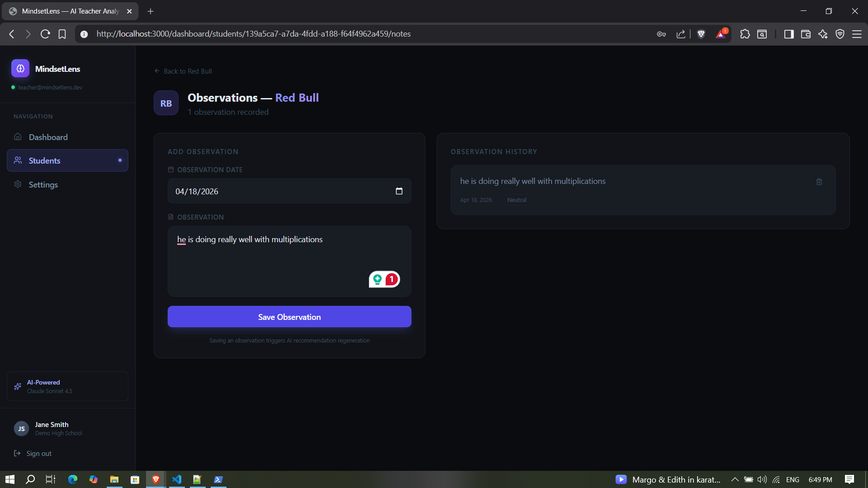The image size is (868, 488).
Task: Open Brave Wallet icon in toolbar
Action: pyautogui.click(x=806, y=34)
